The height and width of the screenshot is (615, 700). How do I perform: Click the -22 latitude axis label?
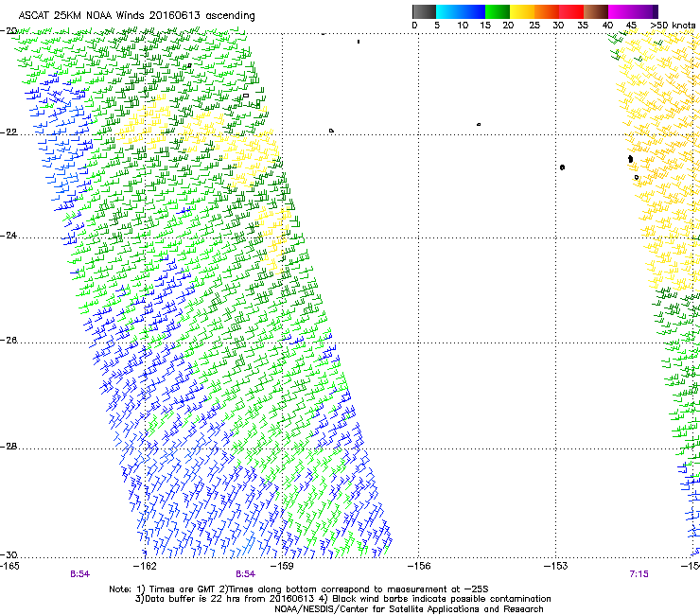pos(9,132)
